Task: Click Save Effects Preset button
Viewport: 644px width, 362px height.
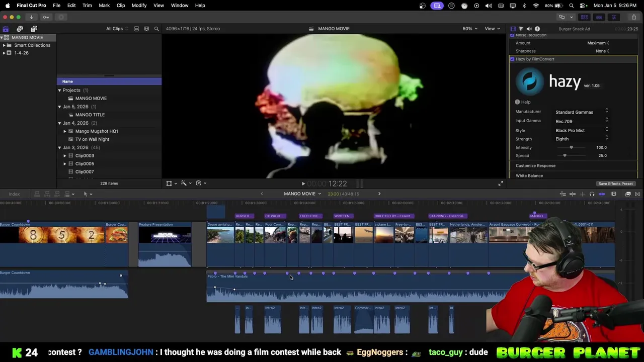Action: tap(615, 184)
